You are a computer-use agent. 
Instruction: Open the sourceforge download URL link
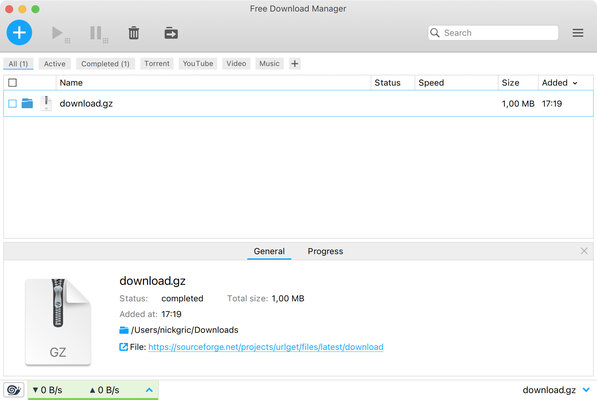[266, 347]
